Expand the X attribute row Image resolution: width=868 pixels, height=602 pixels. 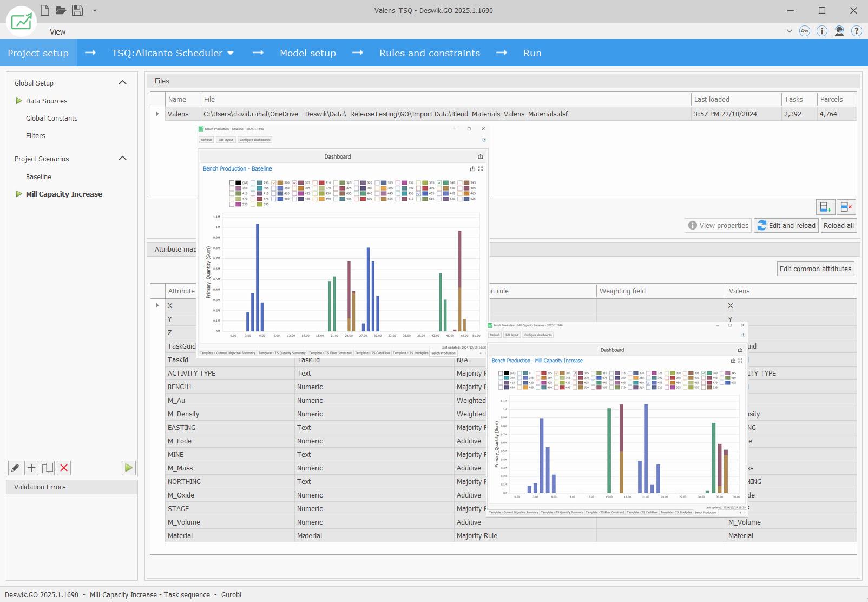[x=157, y=306]
